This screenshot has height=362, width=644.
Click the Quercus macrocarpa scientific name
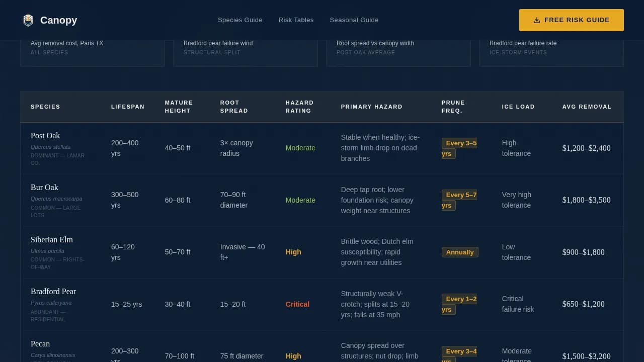point(56,199)
